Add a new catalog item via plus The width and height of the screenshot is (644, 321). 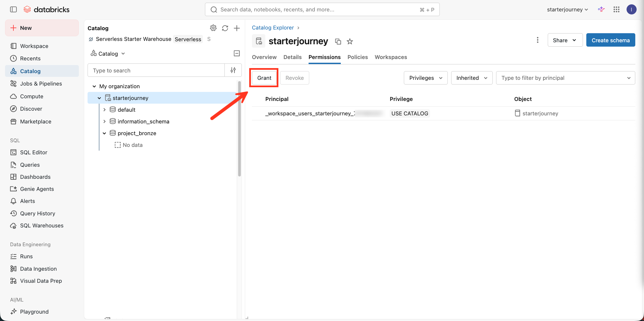point(237,28)
